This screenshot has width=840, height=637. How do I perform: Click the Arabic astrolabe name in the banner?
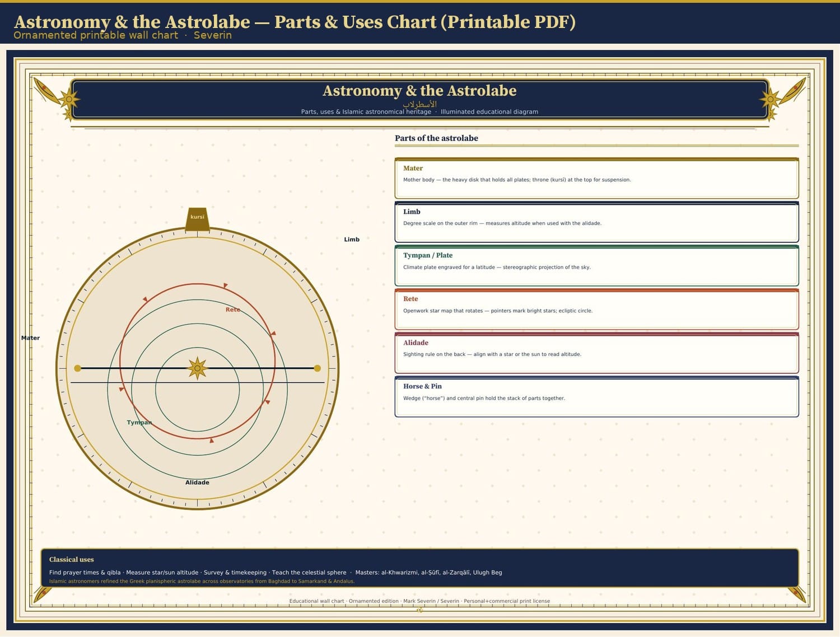pos(419,104)
